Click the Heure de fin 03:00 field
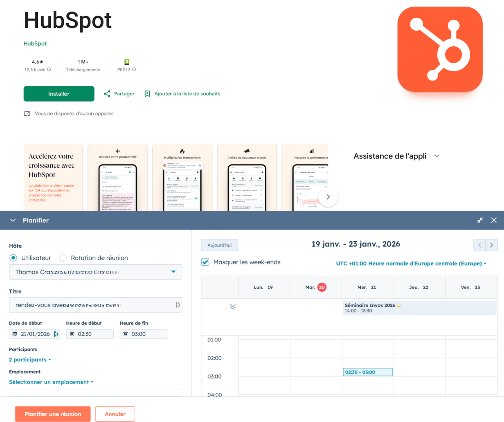Viewport: 504px width, 422px height. click(x=143, y=334)
